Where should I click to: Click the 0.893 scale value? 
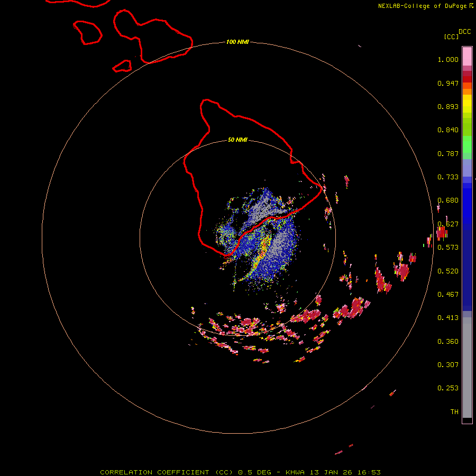click(x=448, y=106)
